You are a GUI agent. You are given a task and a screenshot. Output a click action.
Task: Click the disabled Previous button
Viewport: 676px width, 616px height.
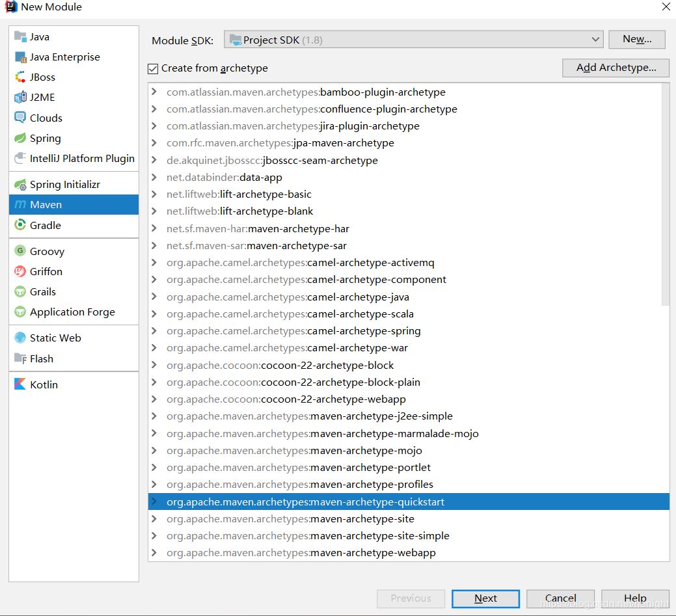[411, 598]
